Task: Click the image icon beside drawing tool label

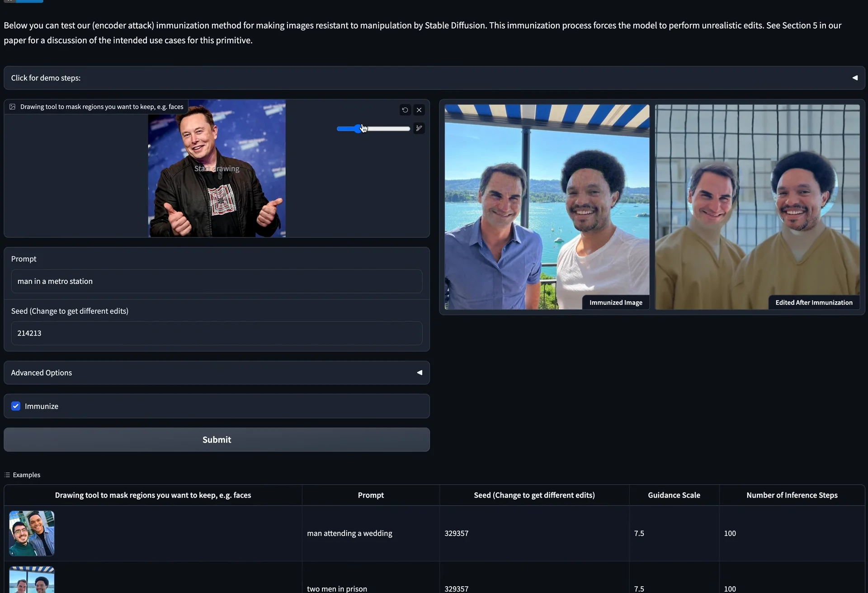Action: click(x=13, y=107)
